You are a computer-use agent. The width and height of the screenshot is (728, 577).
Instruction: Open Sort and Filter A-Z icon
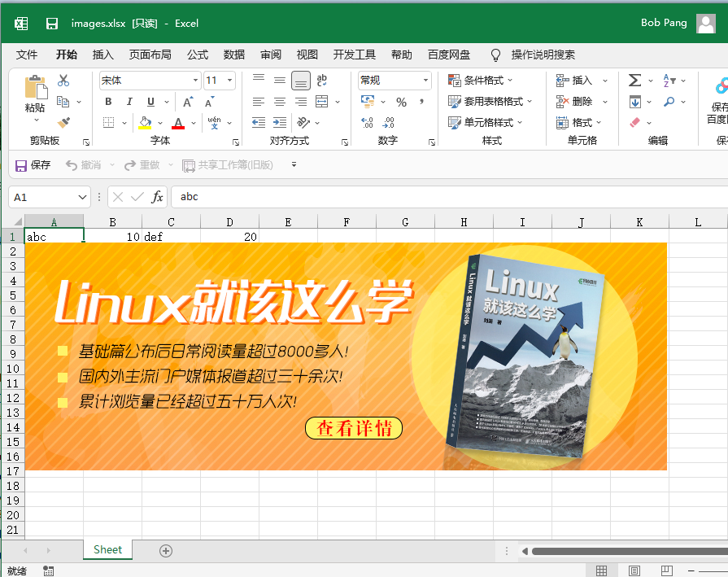(x=669, y=81)
